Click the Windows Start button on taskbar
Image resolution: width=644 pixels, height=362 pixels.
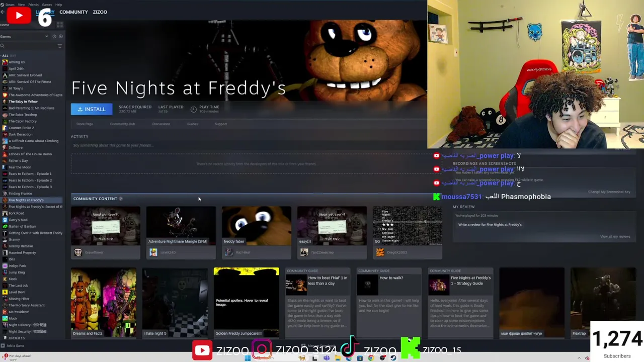coord(248,358)
